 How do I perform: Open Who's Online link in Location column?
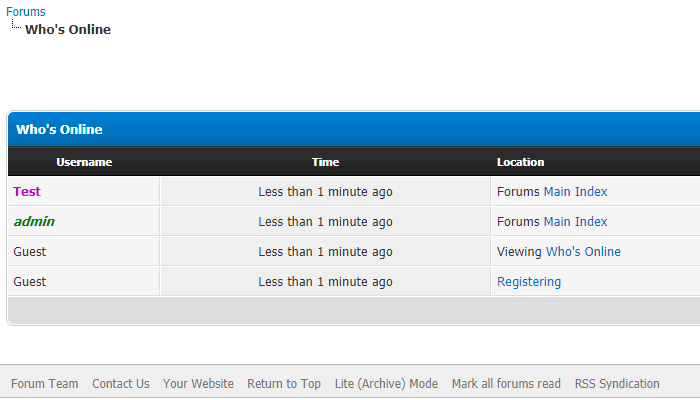583,252
